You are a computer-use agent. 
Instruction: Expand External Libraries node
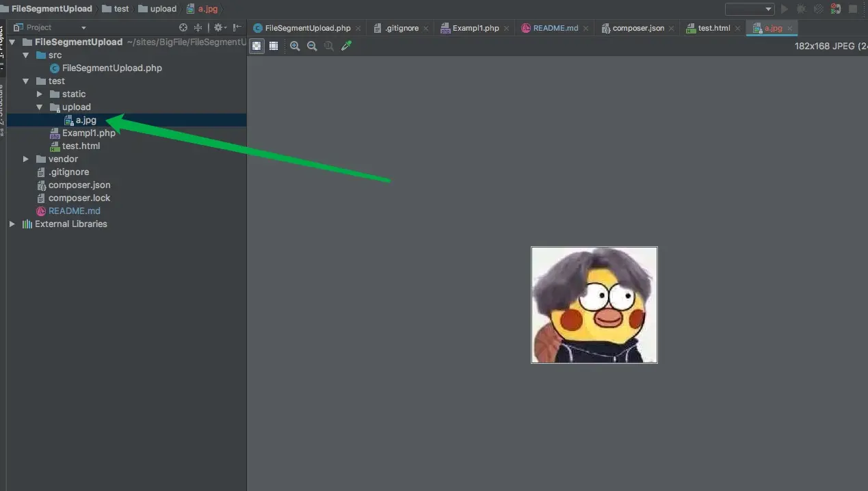12,224
